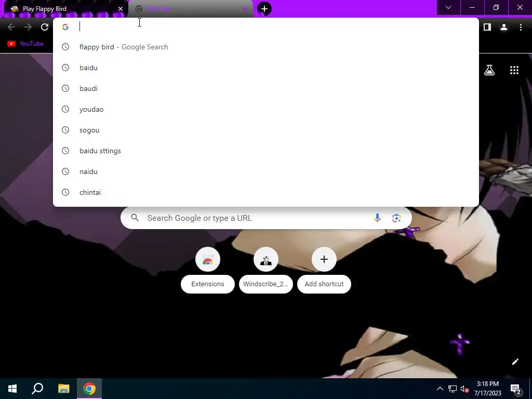Open the notification center icon
This screenshot has height=399, width=532.
(516, 389)
